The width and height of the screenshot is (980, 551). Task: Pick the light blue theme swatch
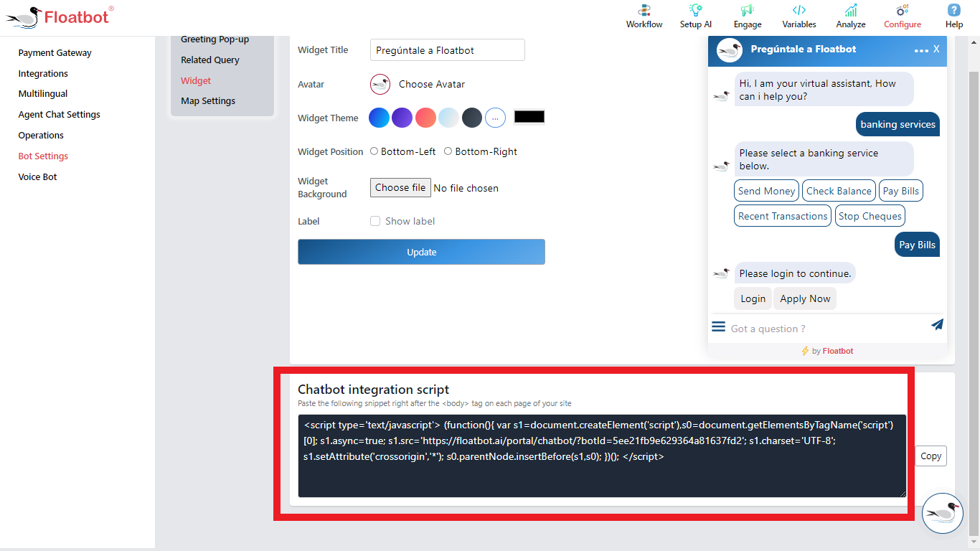449,118
